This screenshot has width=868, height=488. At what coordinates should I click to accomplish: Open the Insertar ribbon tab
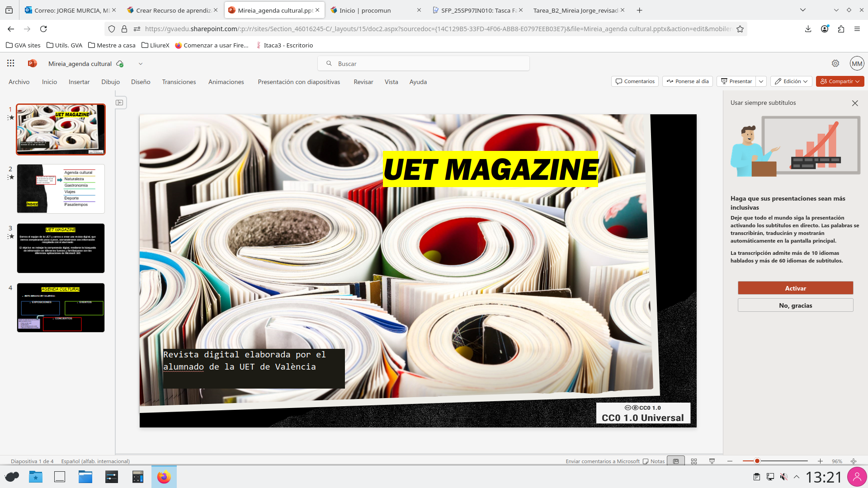pyautogui.click(x=79, y=82)
